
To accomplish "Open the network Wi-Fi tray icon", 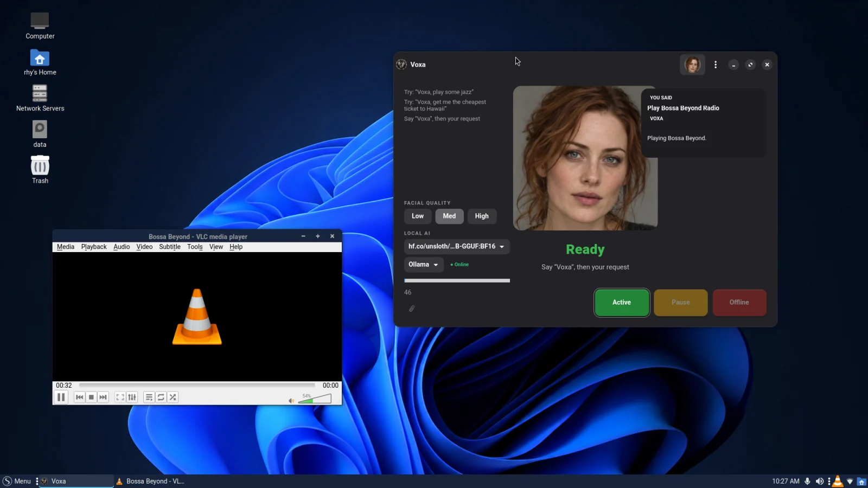I will tap(850, 481).
